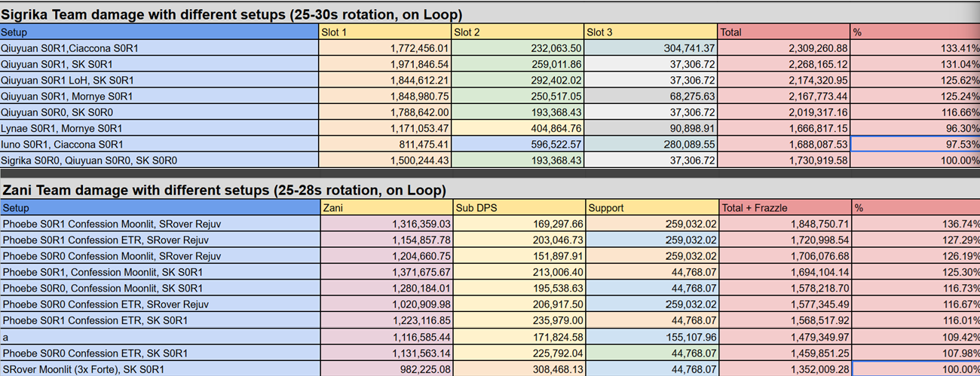The height and width of the screenshot is (376, 980).
Task: Click the Total + Frazzle column header
Action: tap(784, 208)
